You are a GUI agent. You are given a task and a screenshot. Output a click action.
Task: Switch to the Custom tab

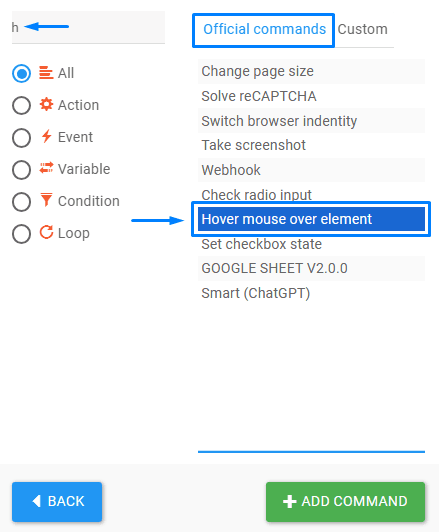(x=362, y=30)
